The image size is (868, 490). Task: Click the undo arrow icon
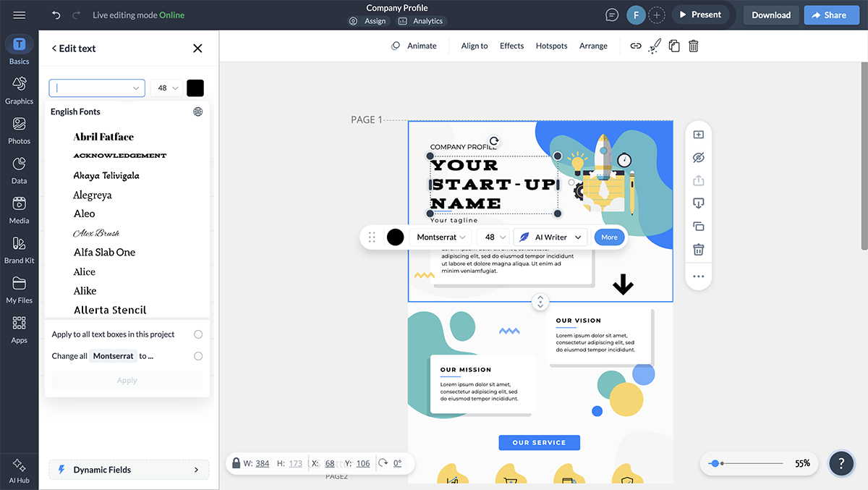56,15
